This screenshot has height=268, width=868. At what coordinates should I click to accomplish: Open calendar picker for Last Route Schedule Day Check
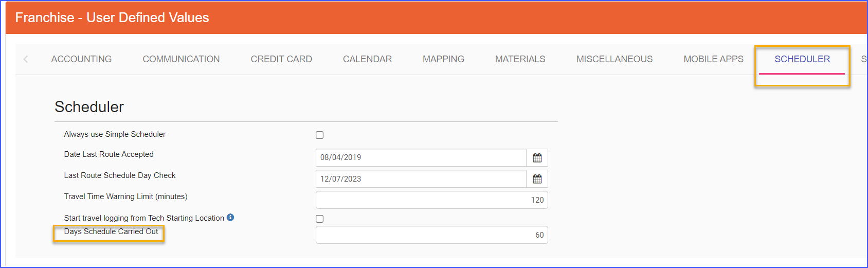537,179
